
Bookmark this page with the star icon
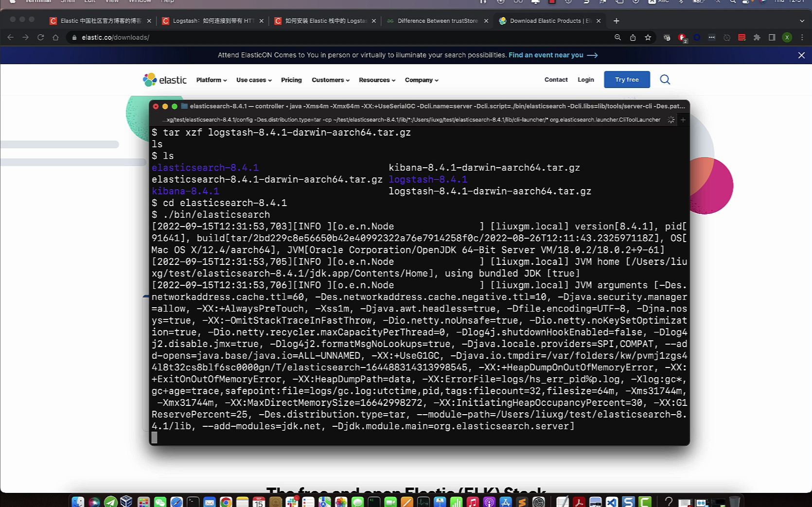[x=648, y=37]
